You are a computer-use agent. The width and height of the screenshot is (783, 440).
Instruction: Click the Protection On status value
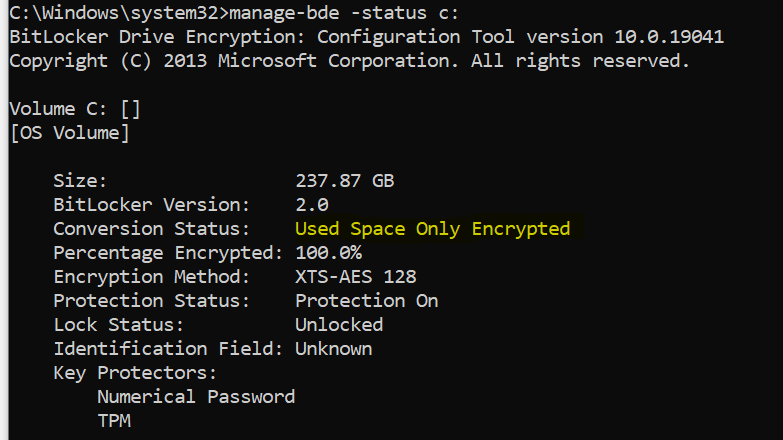[x=366, y=301]
